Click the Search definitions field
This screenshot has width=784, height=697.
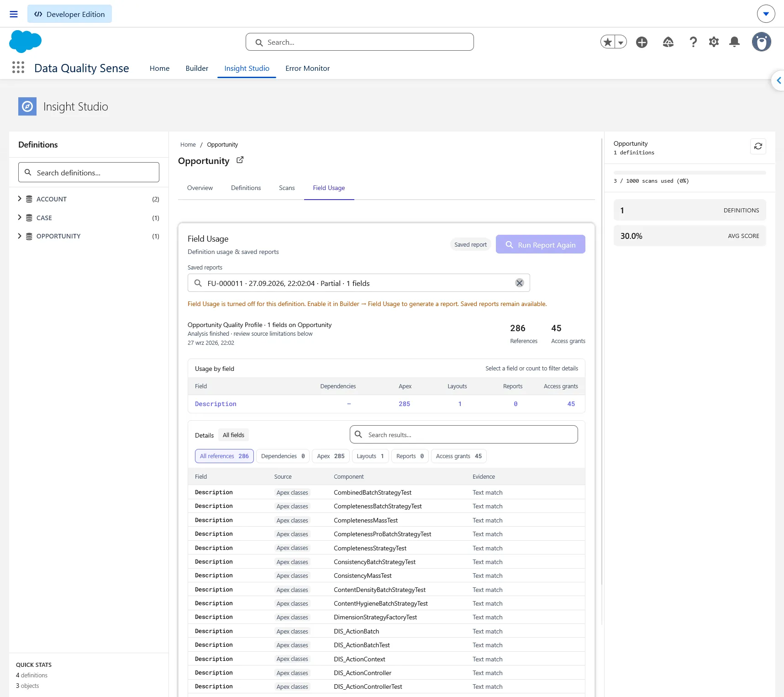(89, 173)
